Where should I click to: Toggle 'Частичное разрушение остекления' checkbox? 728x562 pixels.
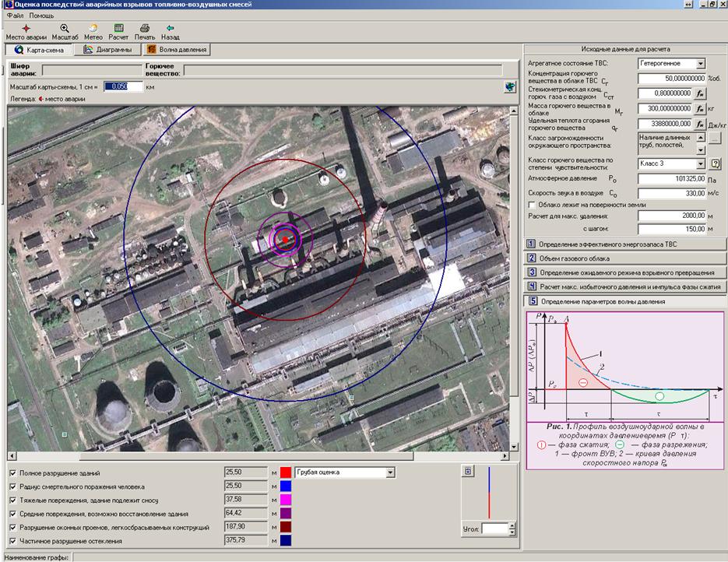coord(12,539)
